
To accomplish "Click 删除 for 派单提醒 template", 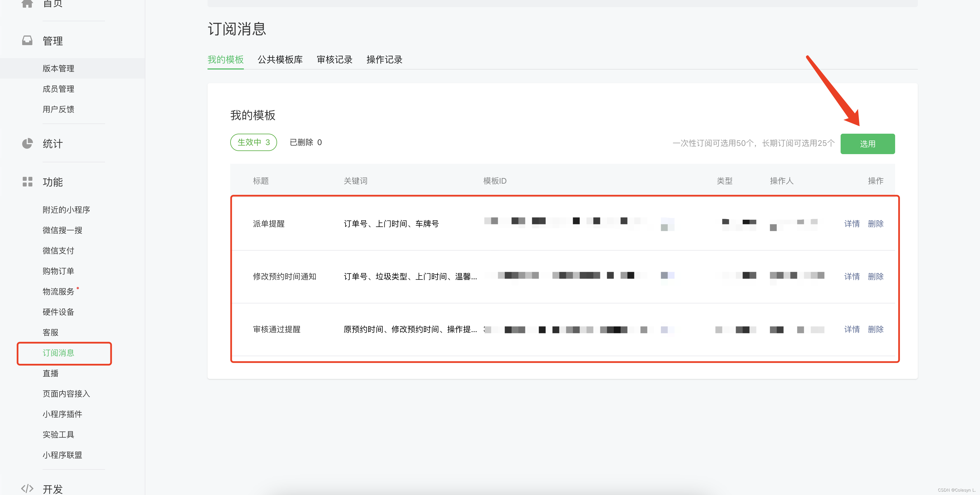I will (x=875, y=224).
